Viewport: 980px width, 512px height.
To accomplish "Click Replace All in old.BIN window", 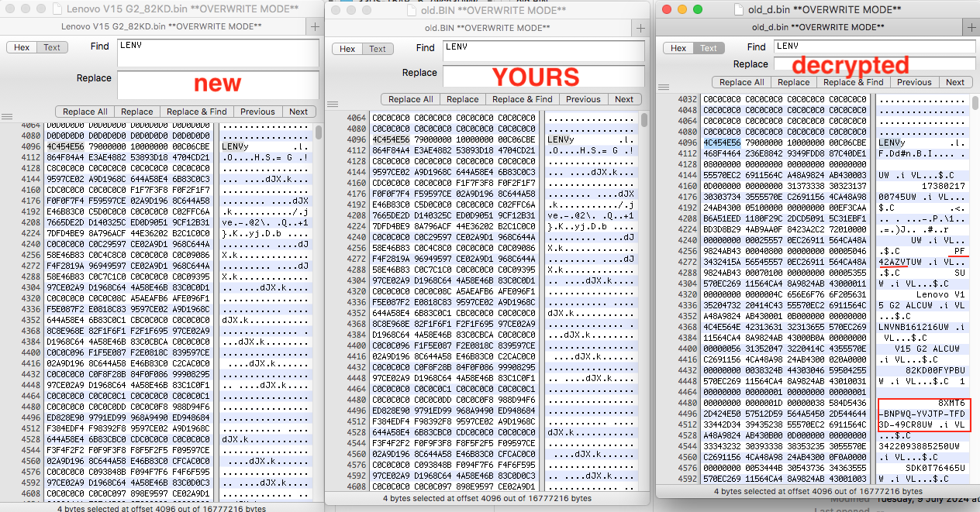I will coord(411,99).
